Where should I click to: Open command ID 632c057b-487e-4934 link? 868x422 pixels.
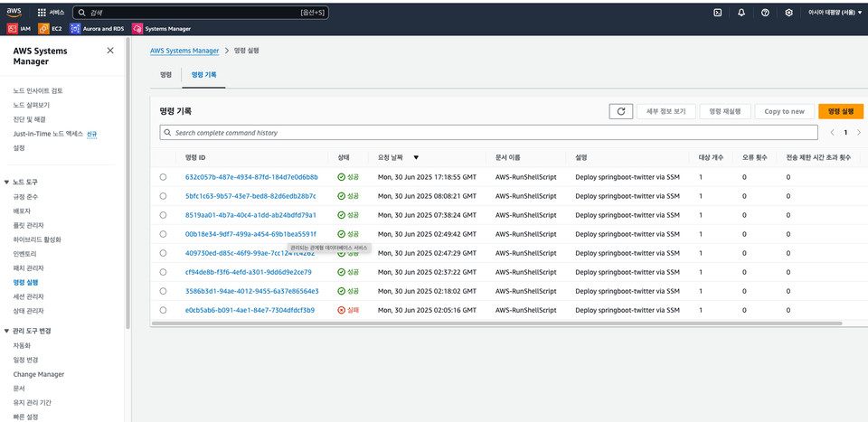(251, 177)
